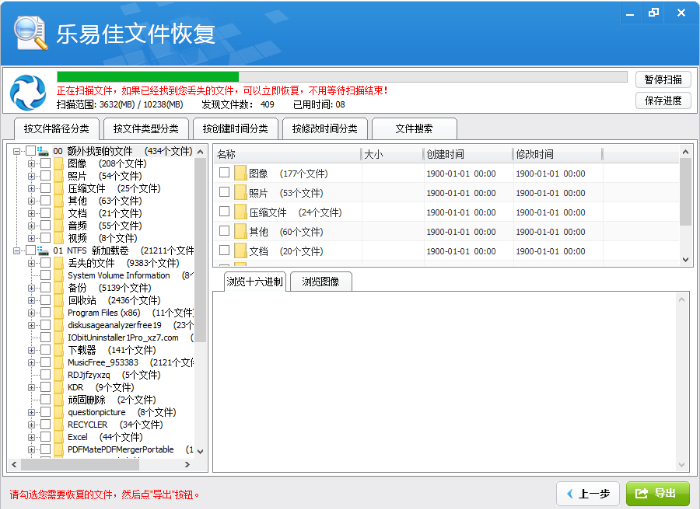Open the 浏览图像 preview tab
The image size is (700, 509).
[320, 282]
